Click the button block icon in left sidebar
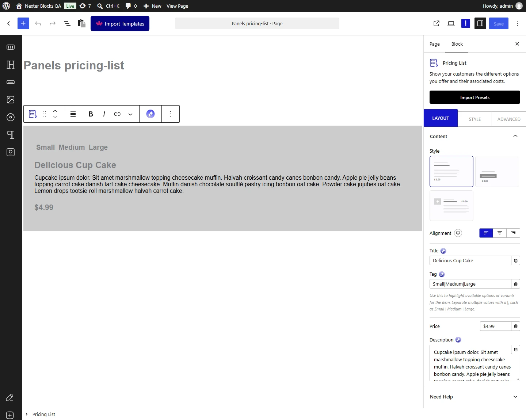526x420 pixels. pos(11,82)
